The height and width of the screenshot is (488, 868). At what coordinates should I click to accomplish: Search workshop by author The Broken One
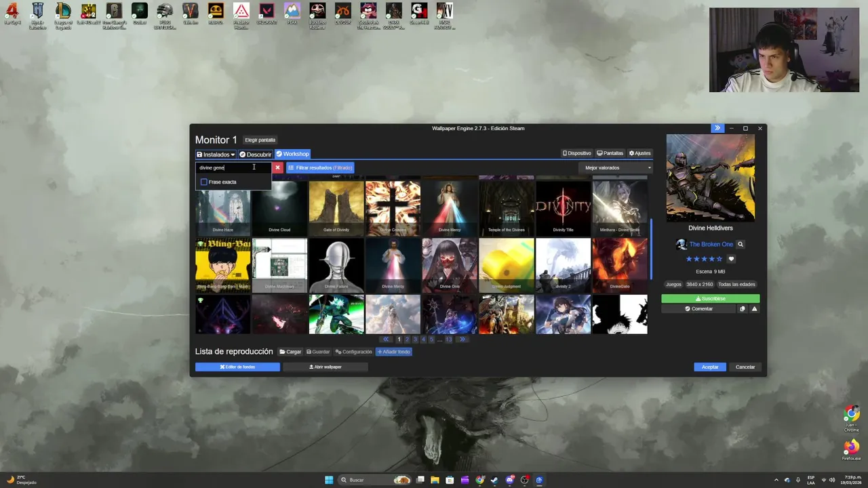(741, 245)
